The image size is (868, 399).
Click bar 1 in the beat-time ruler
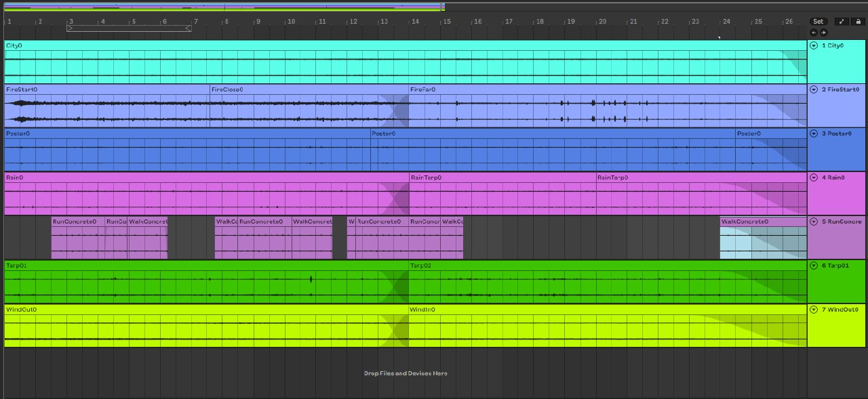[9, 22]
